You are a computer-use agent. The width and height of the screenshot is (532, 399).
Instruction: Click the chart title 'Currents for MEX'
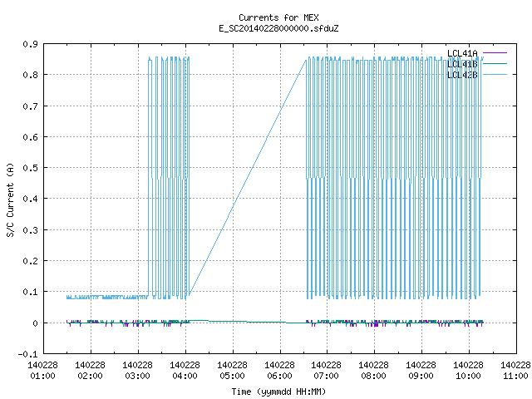(278, 17)
